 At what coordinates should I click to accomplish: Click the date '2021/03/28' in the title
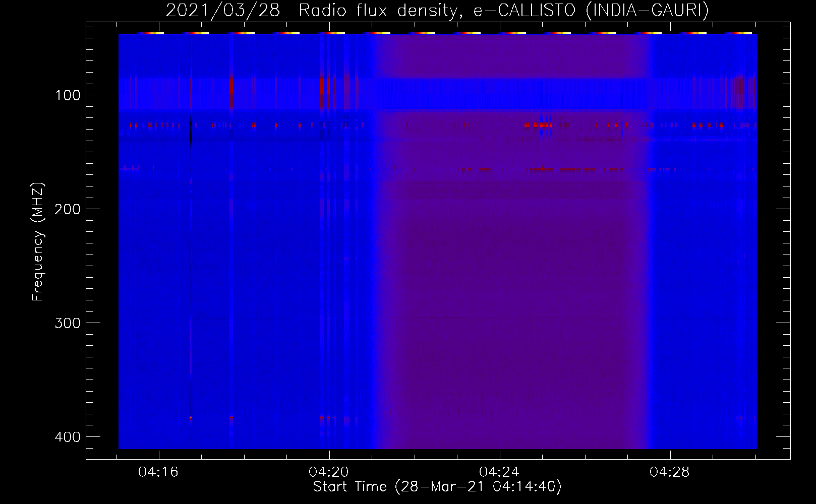pos(222,11)
